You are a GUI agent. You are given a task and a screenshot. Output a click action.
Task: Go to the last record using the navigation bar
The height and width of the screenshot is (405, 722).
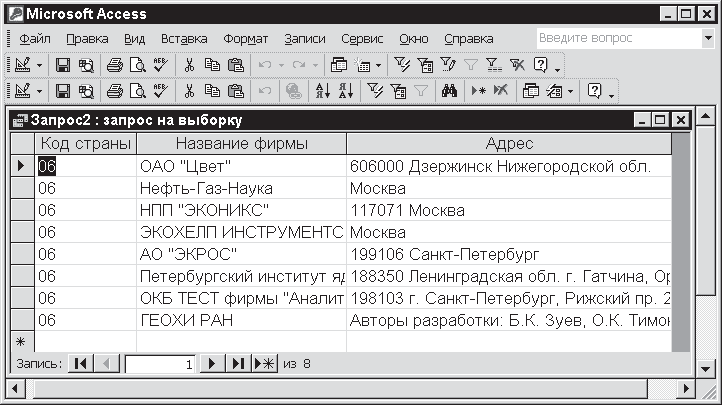(x=238, y=364)
